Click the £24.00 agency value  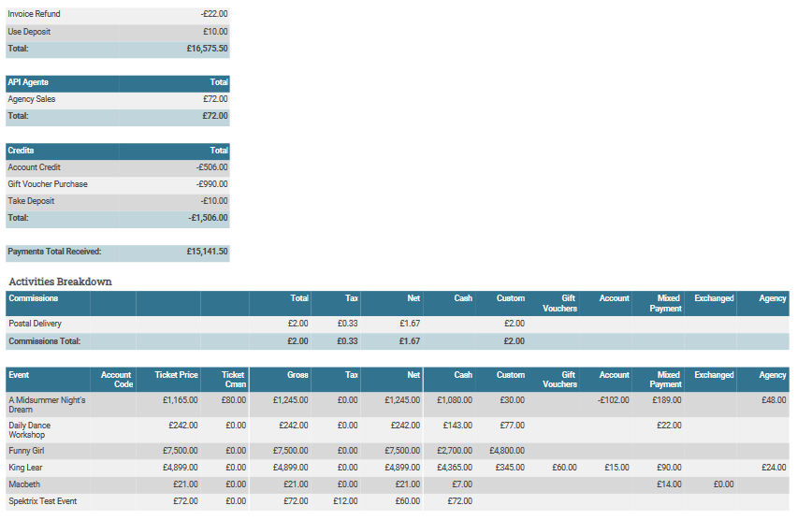774,468
